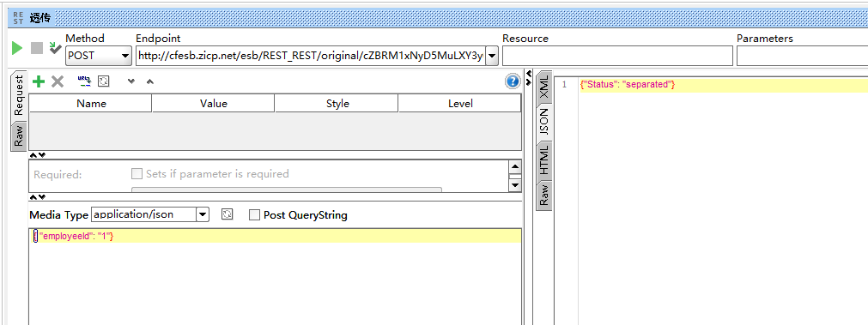Image resolution: width=868 pixels, height=325 pixels.
Task: Click the Status separated response line
Action: (x=723, y=85)
